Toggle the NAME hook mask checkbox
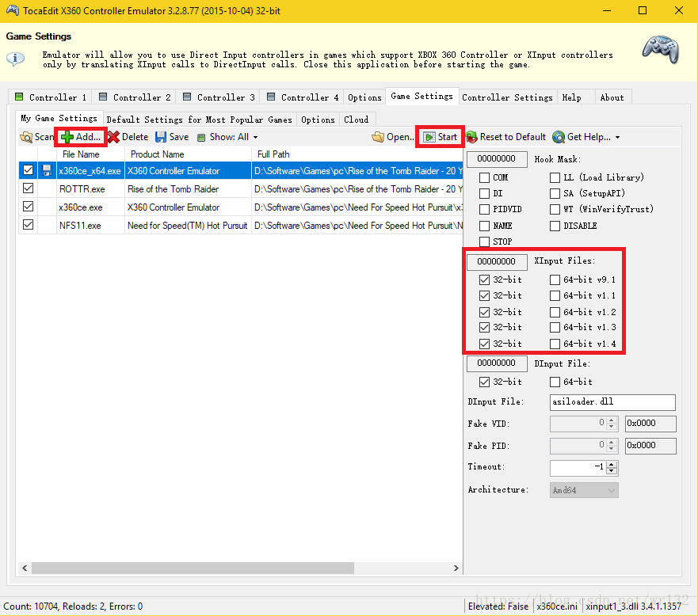 tap(484, 226)
